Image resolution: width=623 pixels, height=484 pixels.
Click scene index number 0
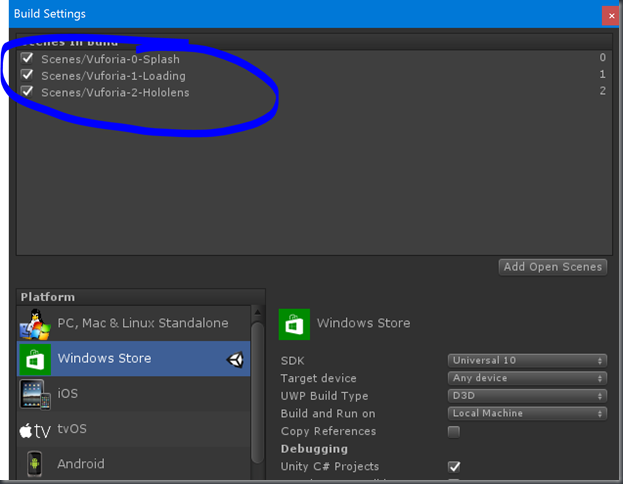[x=602, y=58]
